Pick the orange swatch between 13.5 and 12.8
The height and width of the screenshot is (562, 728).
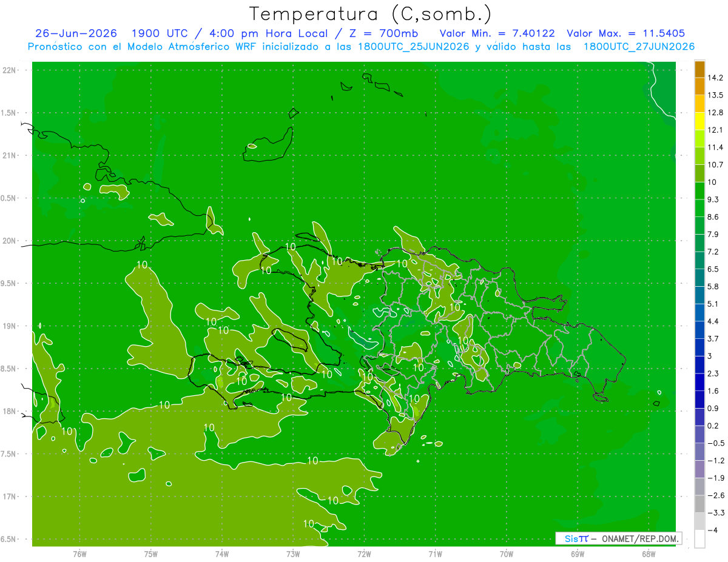point(699,104)
